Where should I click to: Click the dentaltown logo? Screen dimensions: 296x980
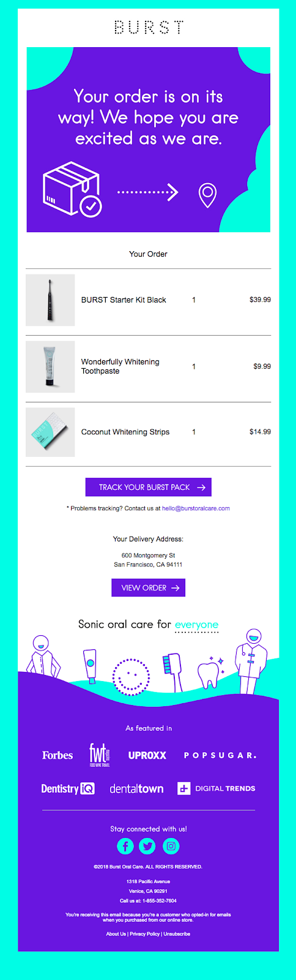click(136, 788)
